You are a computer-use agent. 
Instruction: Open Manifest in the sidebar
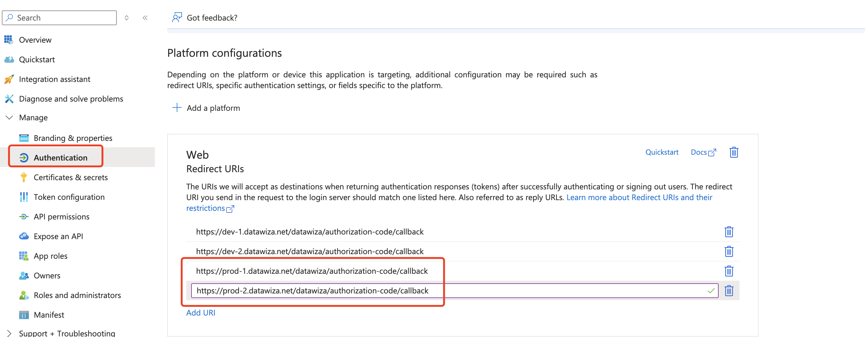coord(49,315)
